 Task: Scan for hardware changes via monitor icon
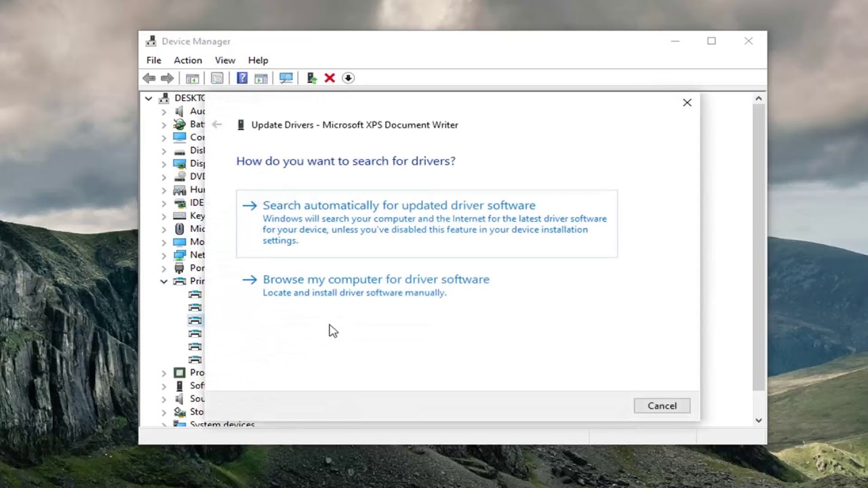point(286,78)
